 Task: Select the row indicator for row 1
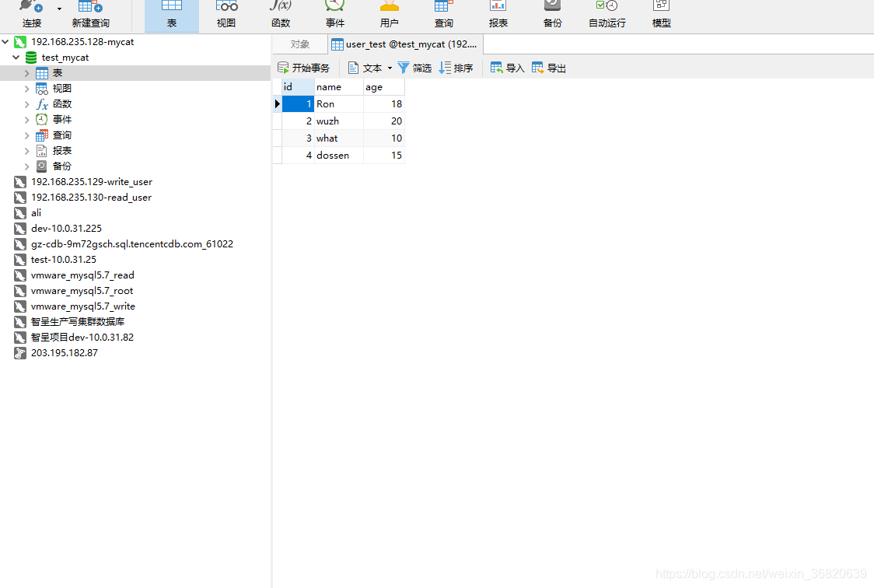tap(277, 104)
